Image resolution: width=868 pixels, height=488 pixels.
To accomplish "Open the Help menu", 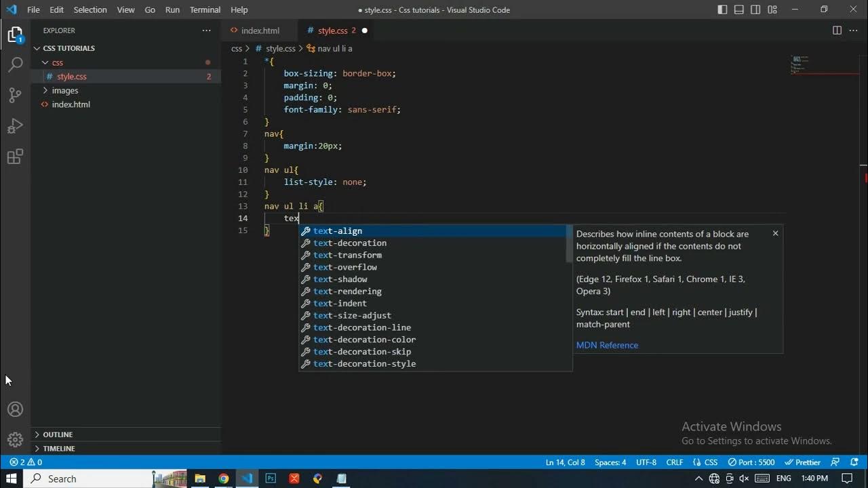I will [x=239, y=9].
